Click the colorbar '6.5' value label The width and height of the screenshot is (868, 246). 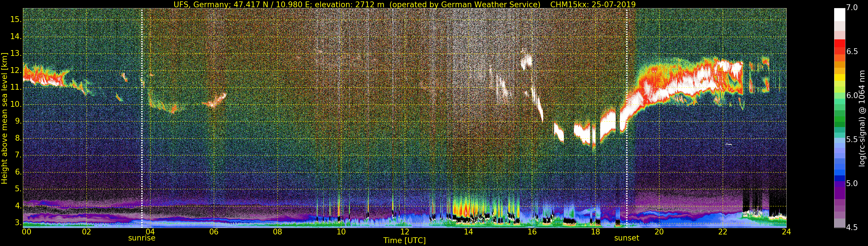(852, 52)
